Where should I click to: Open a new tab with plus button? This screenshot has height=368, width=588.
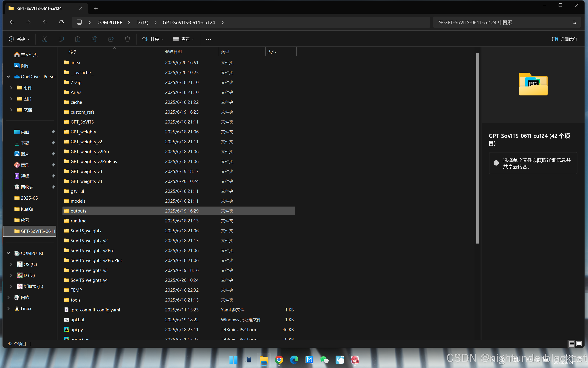tap(96, 9)
